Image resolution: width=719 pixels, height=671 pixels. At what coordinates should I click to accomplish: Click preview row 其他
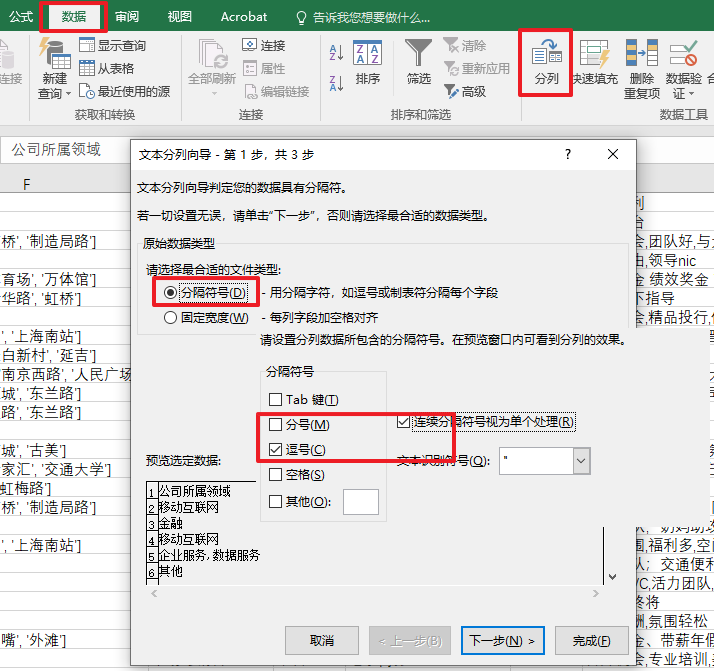[171, 571]
